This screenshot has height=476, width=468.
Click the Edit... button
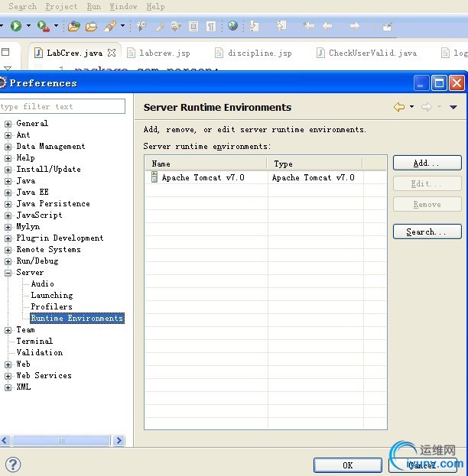pyautogui.click(x=427, y=183)
